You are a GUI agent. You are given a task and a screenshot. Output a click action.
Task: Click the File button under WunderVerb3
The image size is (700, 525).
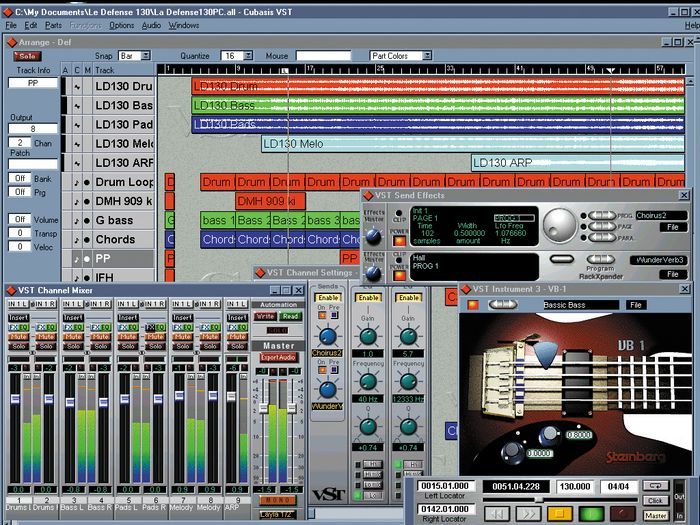[672, 275]
